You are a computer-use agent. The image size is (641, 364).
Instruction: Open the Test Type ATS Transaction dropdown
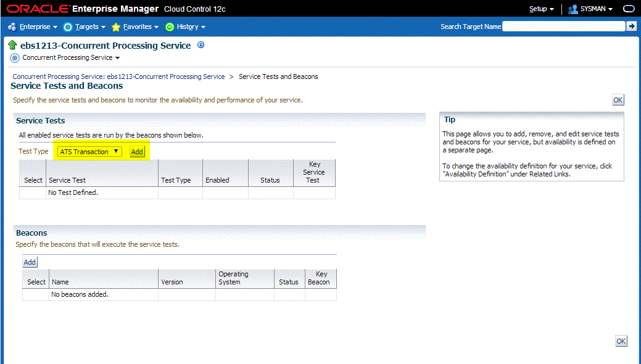click(89, 151)
